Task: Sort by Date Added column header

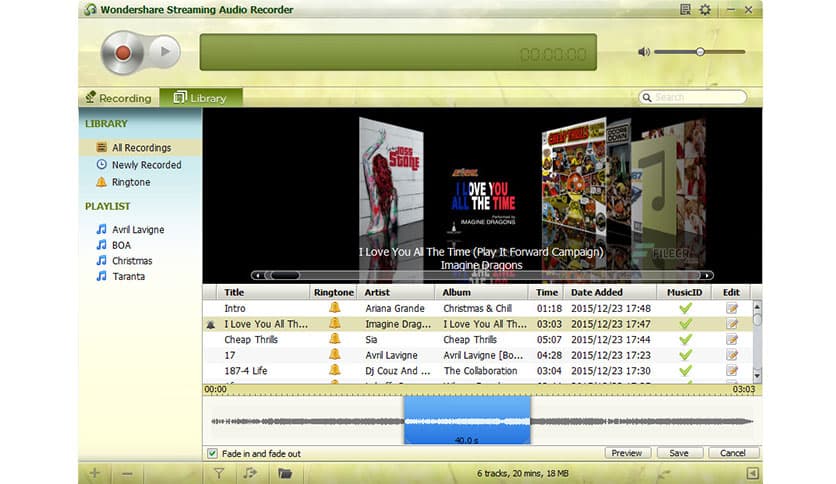Action: (x=611, y=292)
